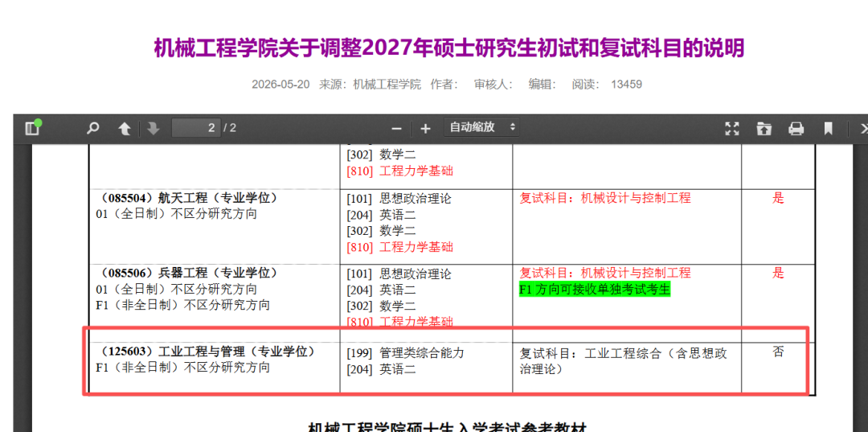Click F1（非全日制）in 兵器工程 row
The width and height of the screenshot is (868, 432).
click(182, 305)
